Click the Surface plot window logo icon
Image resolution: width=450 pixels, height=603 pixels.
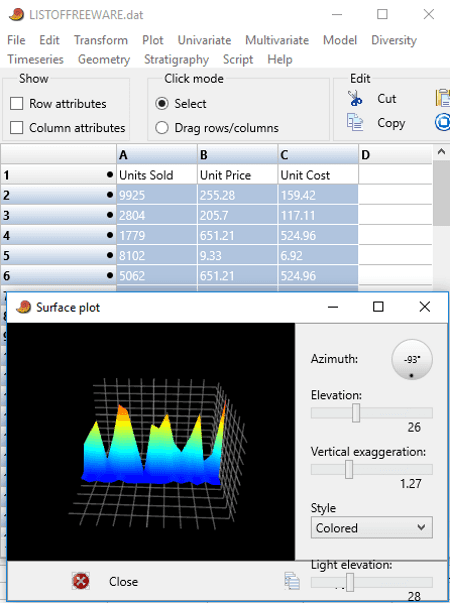(23, 307)
